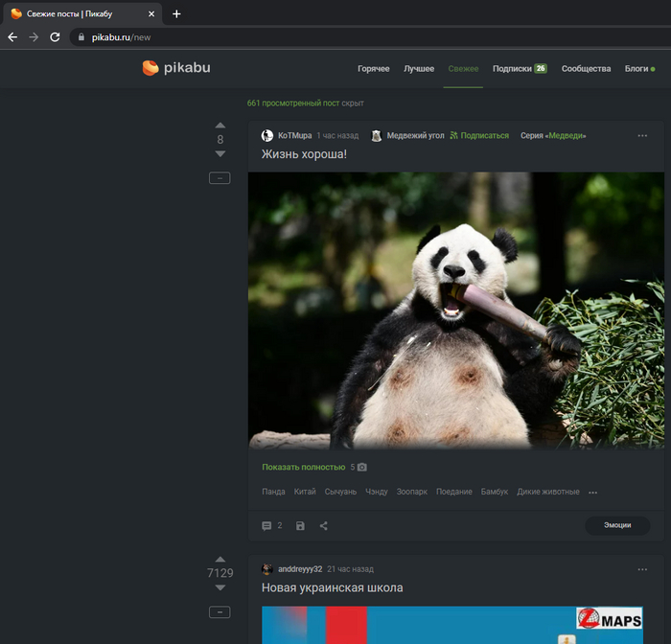Select the Панда tag
Screen dimensions: 671x644
click(x=273, y=492)
